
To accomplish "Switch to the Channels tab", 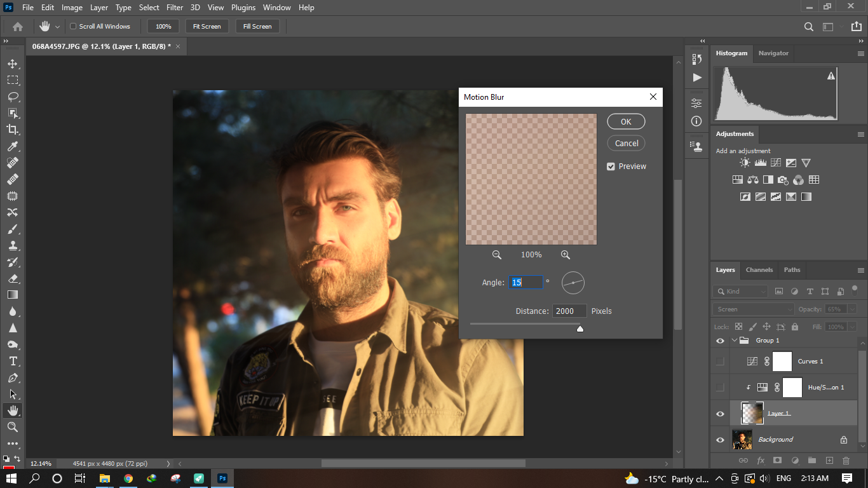I will point(759,270).
